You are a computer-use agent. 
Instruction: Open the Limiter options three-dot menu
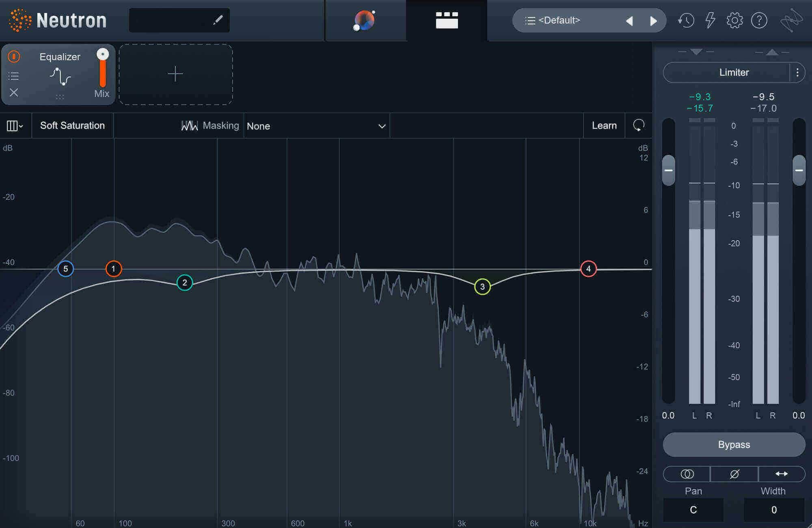tap(797, 73)
